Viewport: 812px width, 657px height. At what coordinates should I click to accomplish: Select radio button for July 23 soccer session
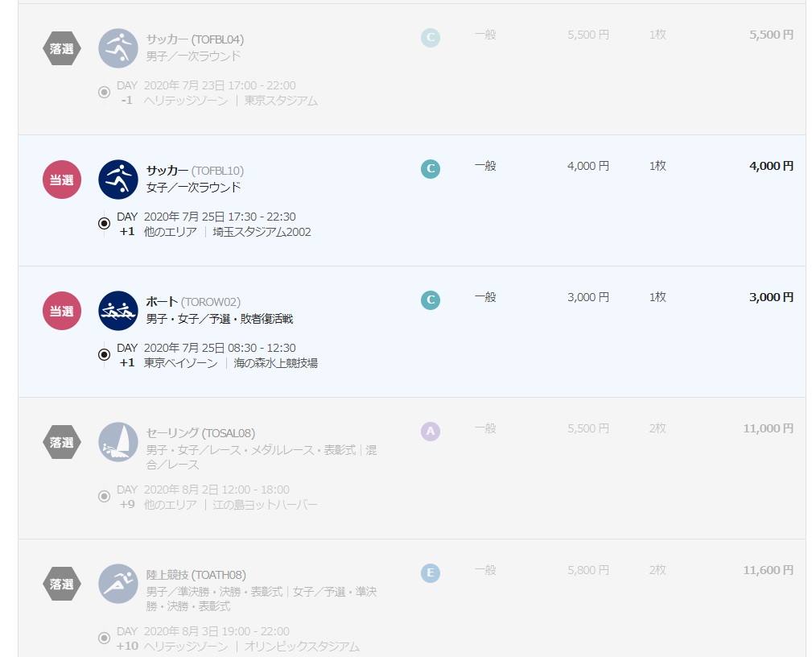(104, 93)
